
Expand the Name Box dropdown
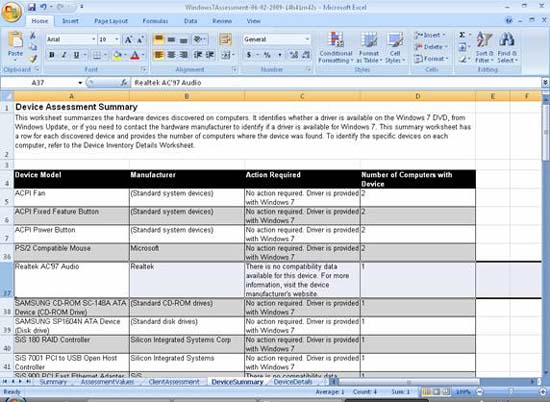tap(80, 83)
